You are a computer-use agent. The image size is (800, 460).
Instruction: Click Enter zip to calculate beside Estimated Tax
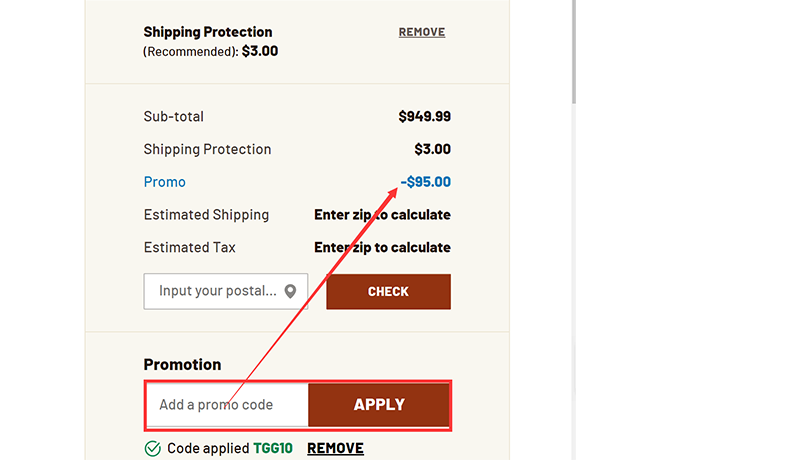tap(382, 247)
